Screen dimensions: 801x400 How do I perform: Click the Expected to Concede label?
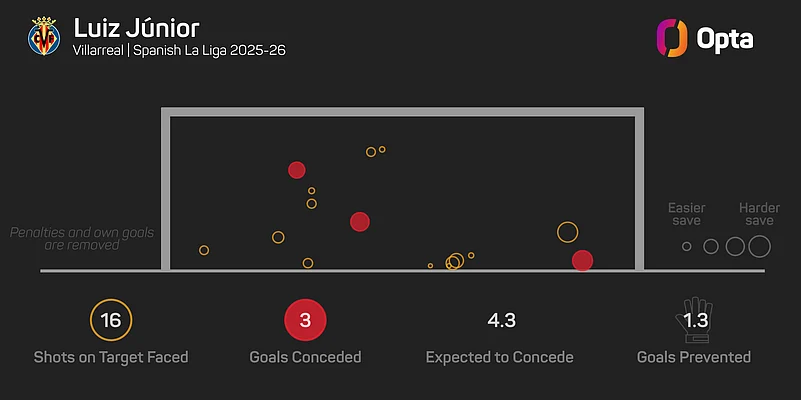[500, 357]
